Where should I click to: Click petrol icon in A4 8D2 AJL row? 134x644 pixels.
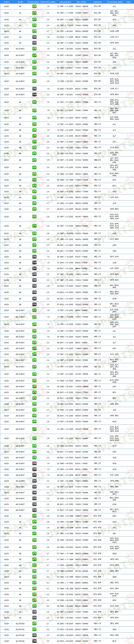coord(34,6)
